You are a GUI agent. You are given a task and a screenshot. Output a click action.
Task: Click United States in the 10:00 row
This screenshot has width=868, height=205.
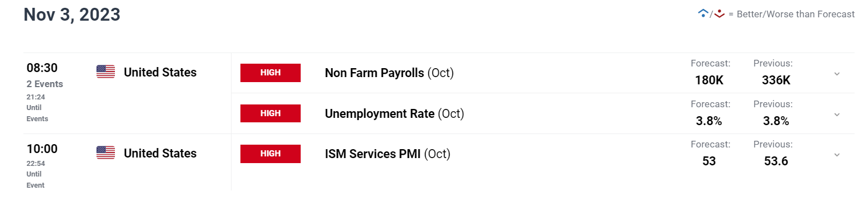tap(160, 153)
